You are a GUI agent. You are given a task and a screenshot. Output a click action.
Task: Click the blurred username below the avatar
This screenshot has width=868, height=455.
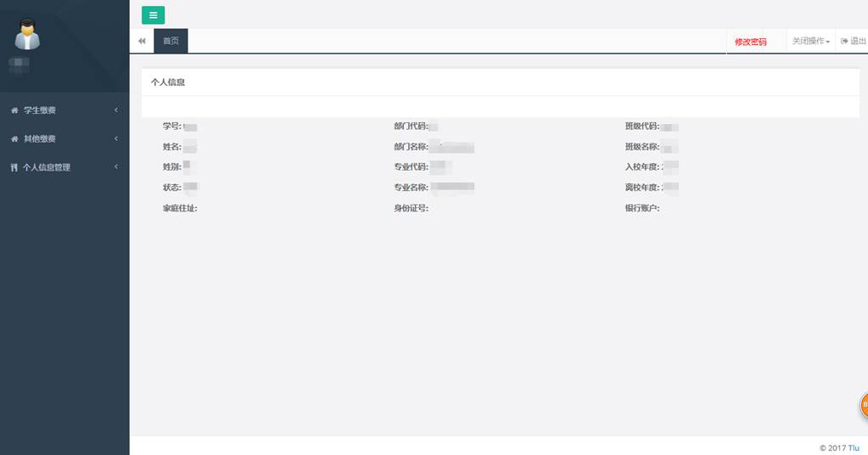(20, 64)
